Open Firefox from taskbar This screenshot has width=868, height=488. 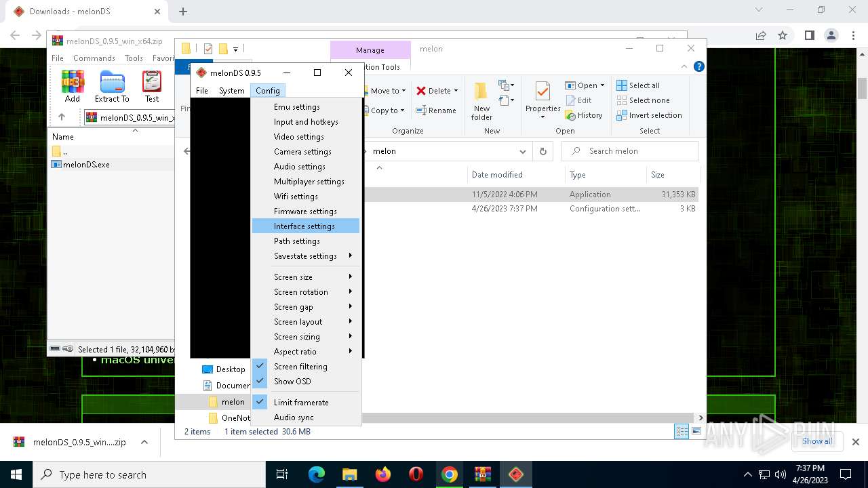tap(383, 474)
